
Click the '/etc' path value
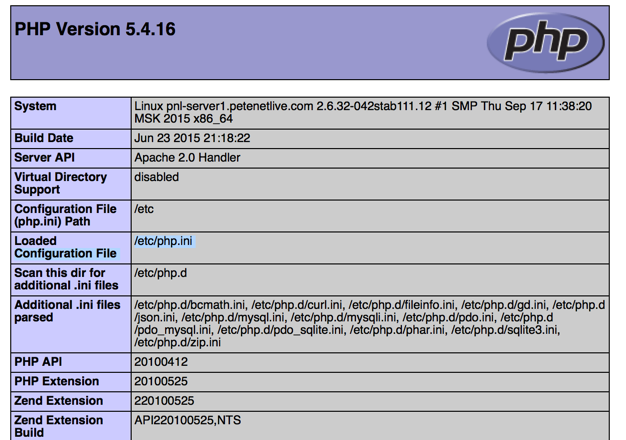pos(144,209)
